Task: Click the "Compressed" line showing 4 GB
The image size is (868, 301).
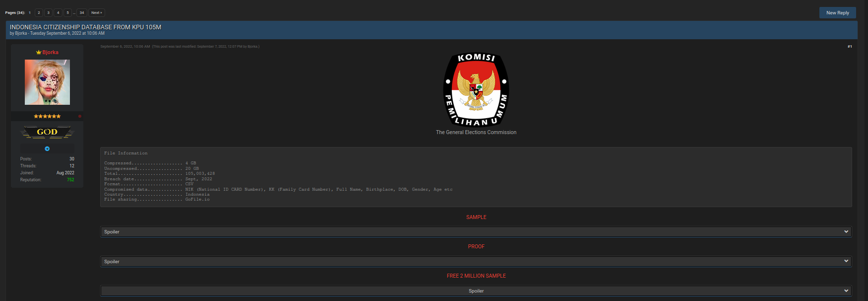Action: [x=150, y=163]
